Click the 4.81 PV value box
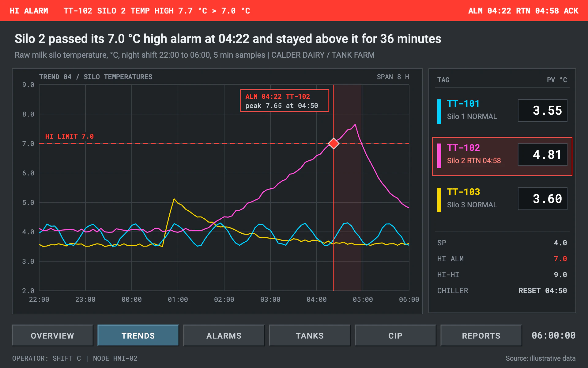This screenshot has width=588, height=368. (543, 155)
